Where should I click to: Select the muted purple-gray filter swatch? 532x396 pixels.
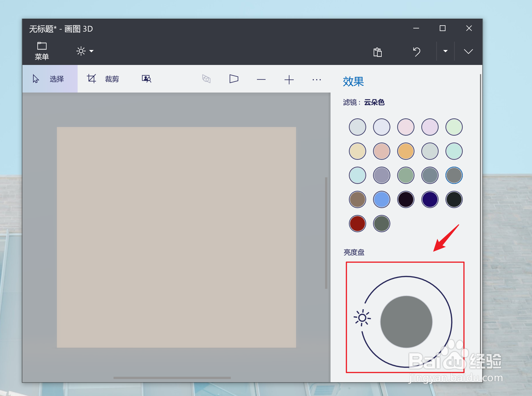(x=382, y=175)
